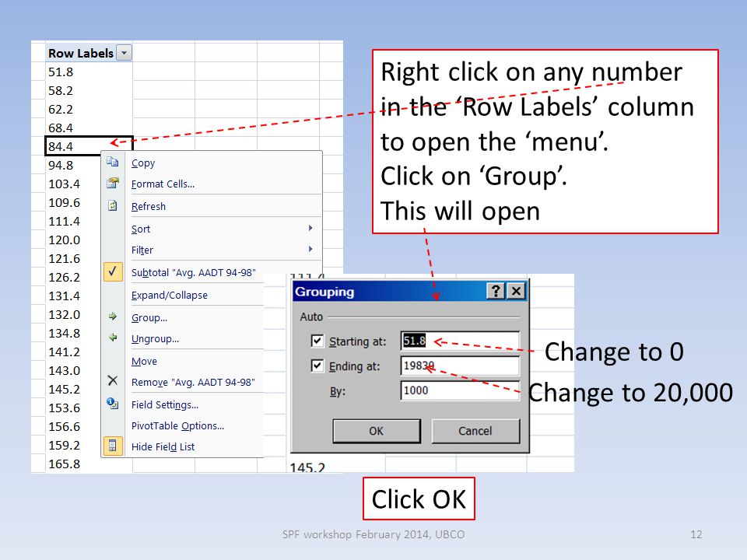Expand the Filter submenu arrow
Image resolution: width=747 pixels, height=560 pixels.
pyautogui.click(x=310, y=249)
